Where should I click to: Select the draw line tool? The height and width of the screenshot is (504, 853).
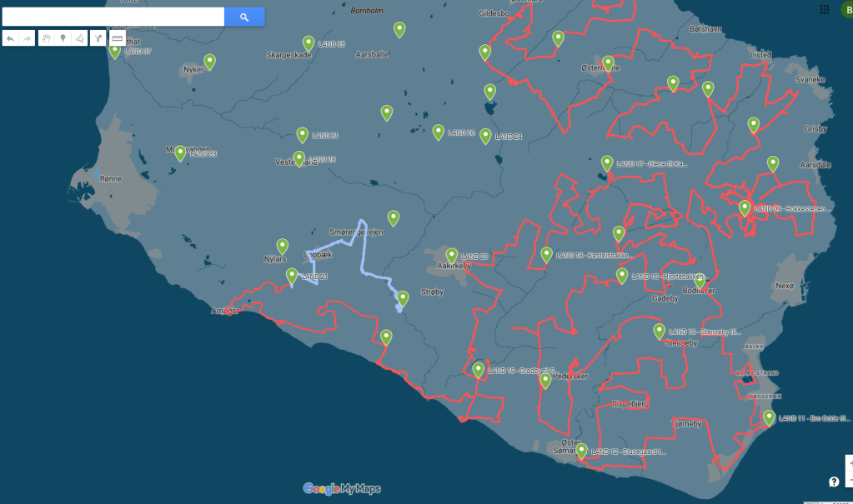pyautogui.click(x=78, y=38)
